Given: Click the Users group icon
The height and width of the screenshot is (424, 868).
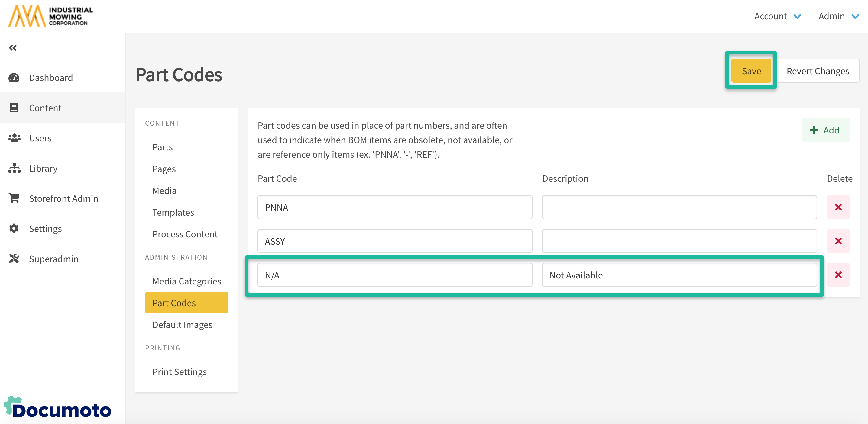Looking at the screenshot, I should pos(14,138).
